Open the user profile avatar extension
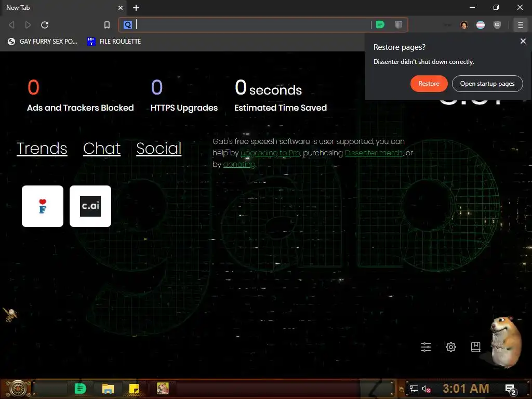The height and width of the screenshot is (399, 532). point(464,25)
